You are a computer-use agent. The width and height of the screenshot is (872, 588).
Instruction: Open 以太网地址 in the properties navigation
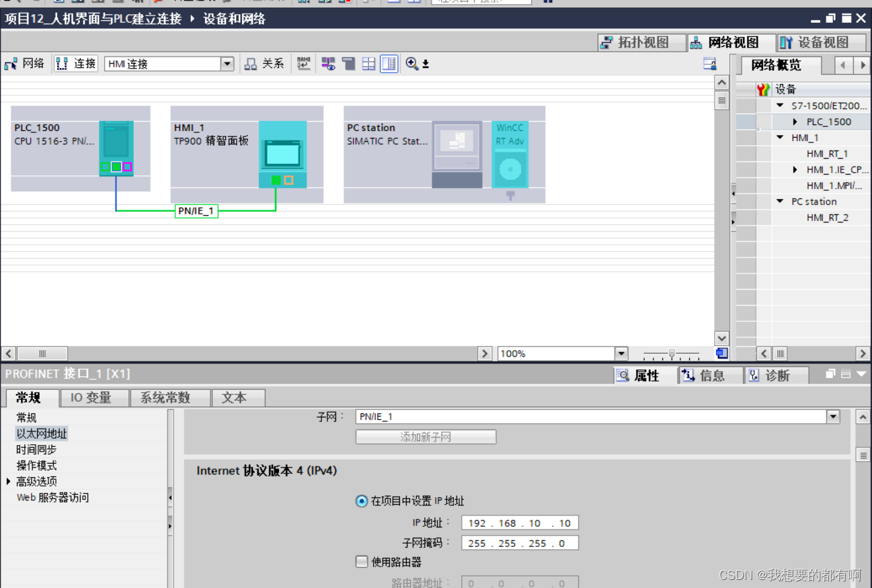pyautogui.click(x=42, y=434)
